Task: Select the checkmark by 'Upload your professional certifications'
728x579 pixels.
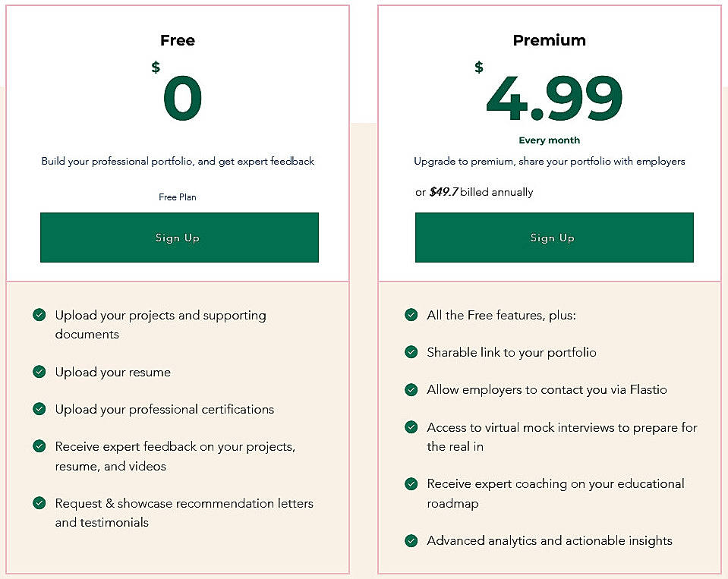Action: coord(39,409)
